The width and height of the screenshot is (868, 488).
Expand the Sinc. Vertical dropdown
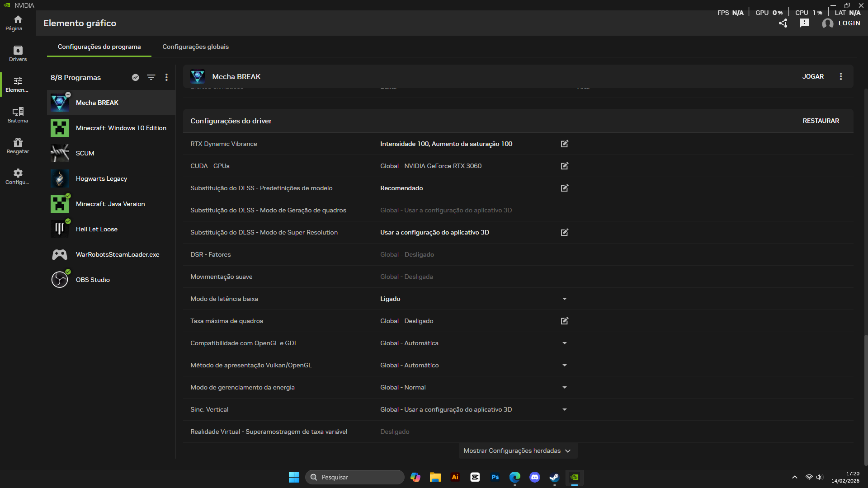[x=565, y=409]
